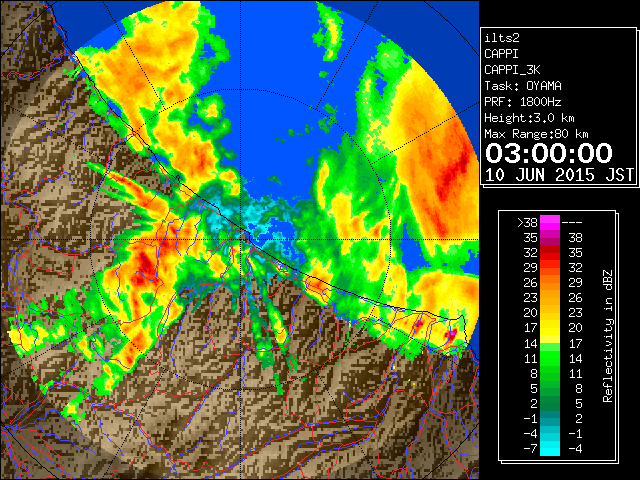
Task: Click the 'PRF: 1800Hz' value
Action: 523,102
